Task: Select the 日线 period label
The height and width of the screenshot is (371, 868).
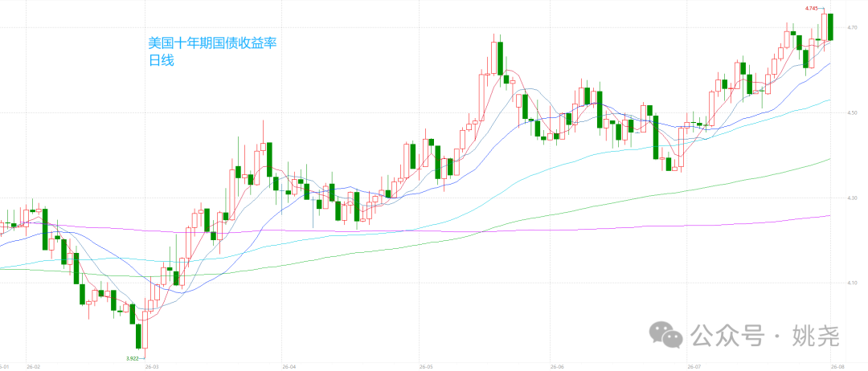Action: 161,61
